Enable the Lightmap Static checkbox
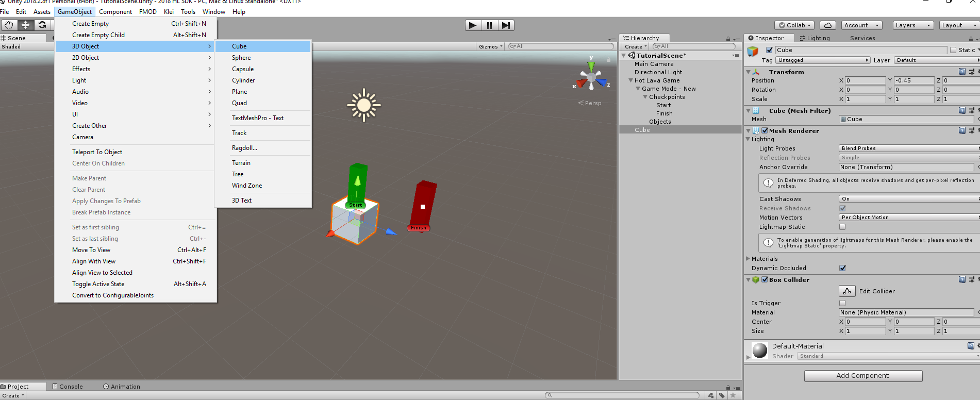 [x=842, y=227]
